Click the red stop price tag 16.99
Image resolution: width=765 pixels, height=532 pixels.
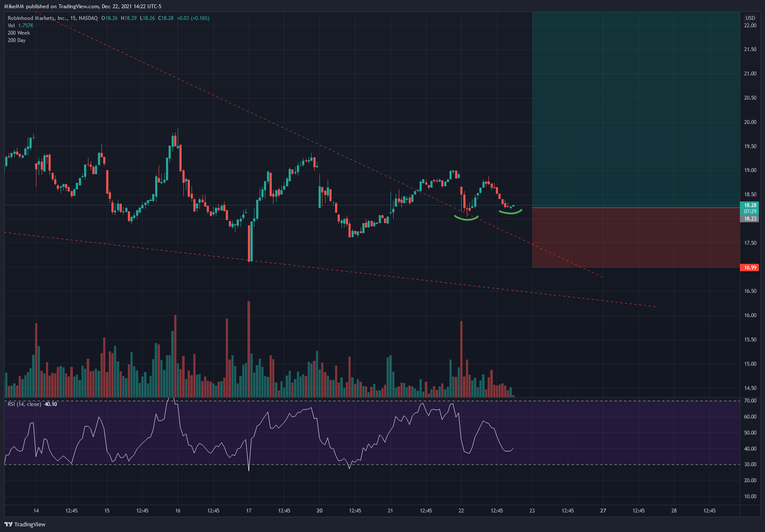(x=750, y=268)
